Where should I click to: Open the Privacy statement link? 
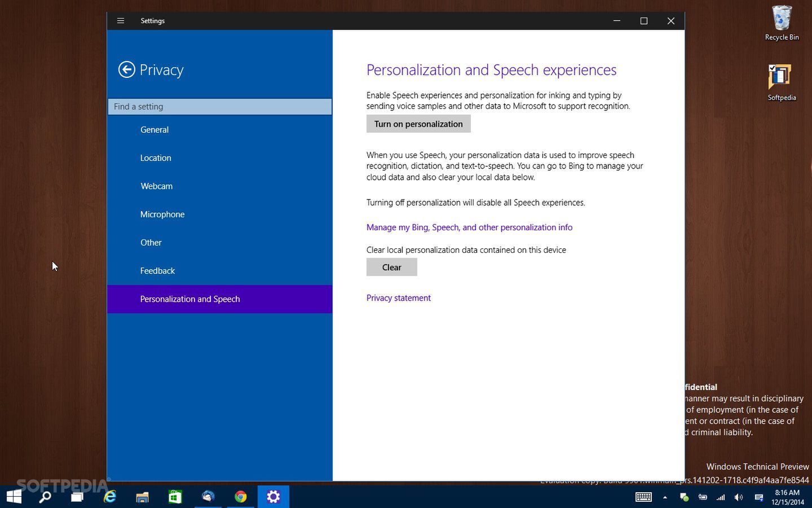coord(399,298)
